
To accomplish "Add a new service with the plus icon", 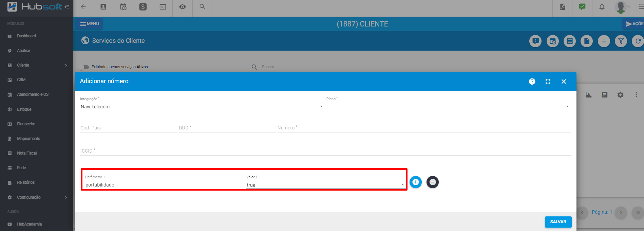I will point(604,41).
